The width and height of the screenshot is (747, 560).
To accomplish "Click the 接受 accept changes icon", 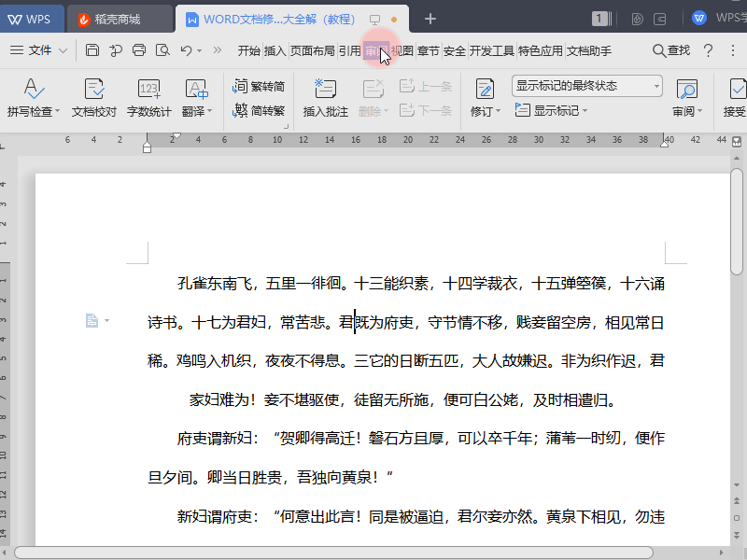I will [x=737, y=89].
